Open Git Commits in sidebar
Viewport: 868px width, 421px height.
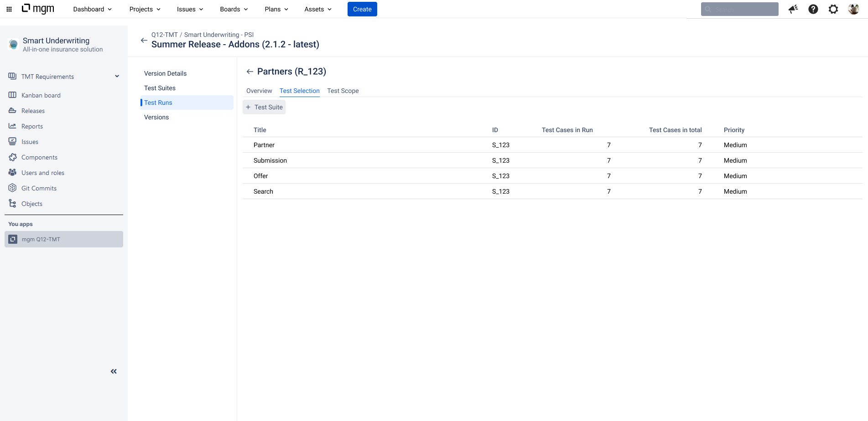click(39, 188)
